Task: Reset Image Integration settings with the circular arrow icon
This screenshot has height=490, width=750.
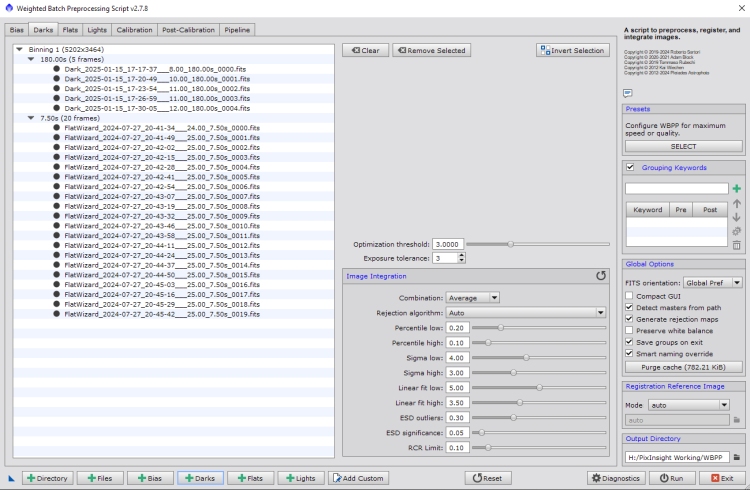Action: (x=601, y=275)
